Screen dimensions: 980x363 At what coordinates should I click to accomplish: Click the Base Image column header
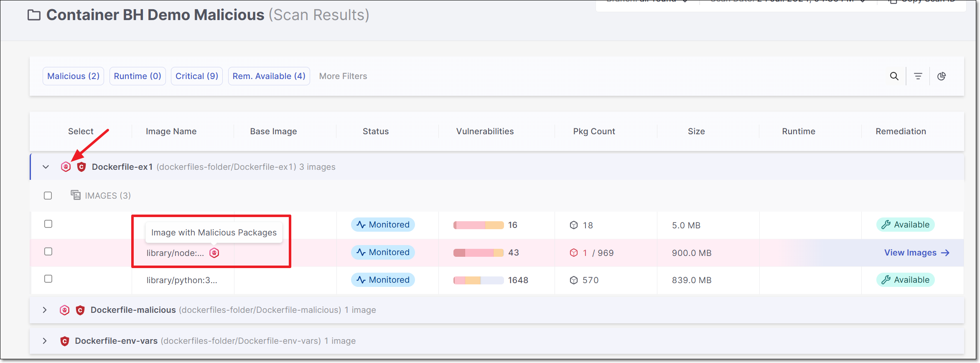click(273, 131)
